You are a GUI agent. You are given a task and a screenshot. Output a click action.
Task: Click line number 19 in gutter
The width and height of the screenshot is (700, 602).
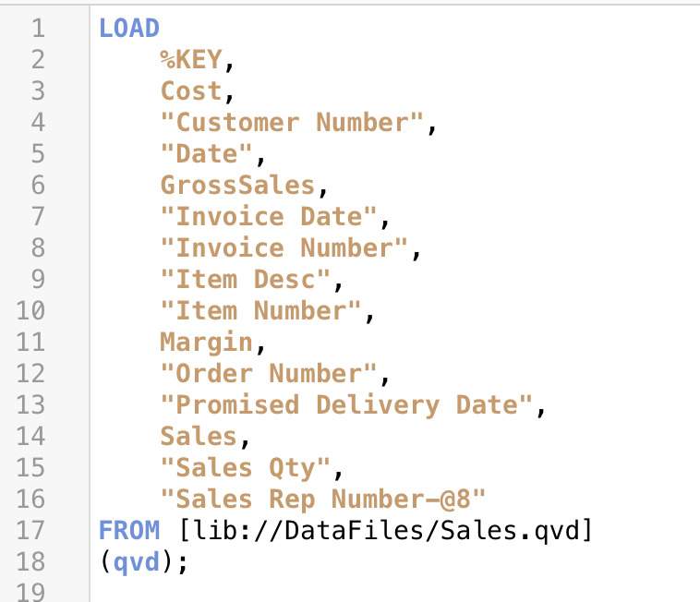point(31,592)
